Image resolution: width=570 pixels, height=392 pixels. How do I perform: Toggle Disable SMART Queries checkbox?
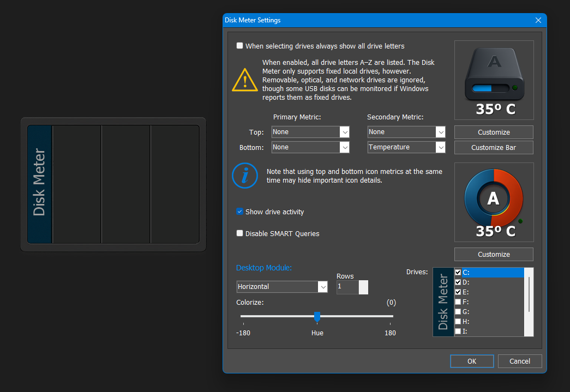pos(240,233)
